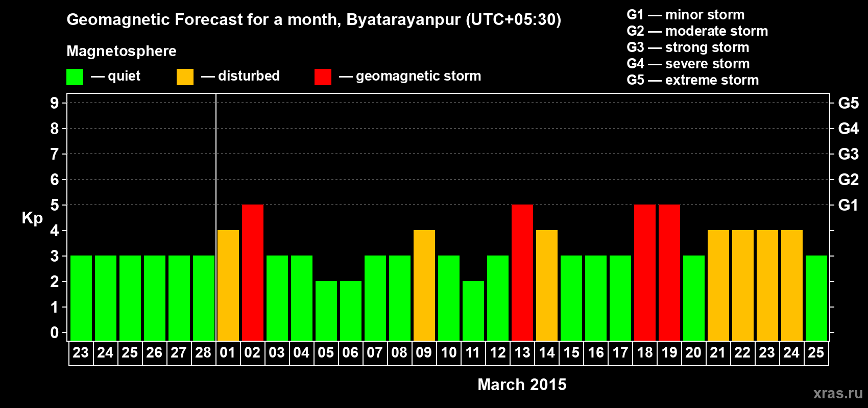Click the right-axis "G5" tick label
The height and width of the screenshot is (408, 868).
[x=849, y=103]
